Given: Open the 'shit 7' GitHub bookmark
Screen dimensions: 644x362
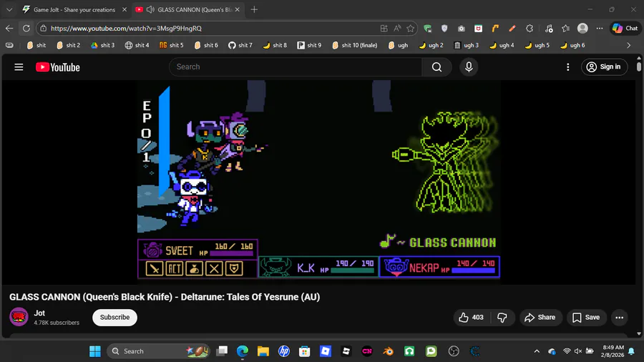Looking at the screenshot, I should click(240, 45).
